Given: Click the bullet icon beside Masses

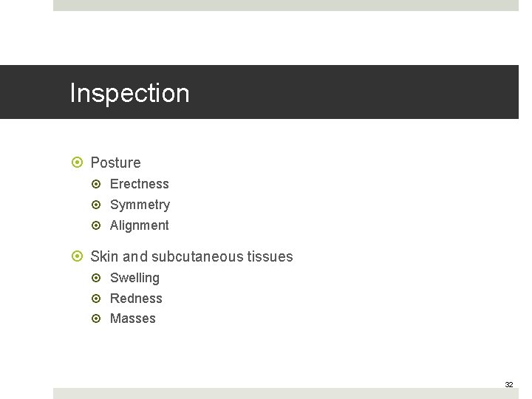Looking at the screenshot, I should point(96,318).
